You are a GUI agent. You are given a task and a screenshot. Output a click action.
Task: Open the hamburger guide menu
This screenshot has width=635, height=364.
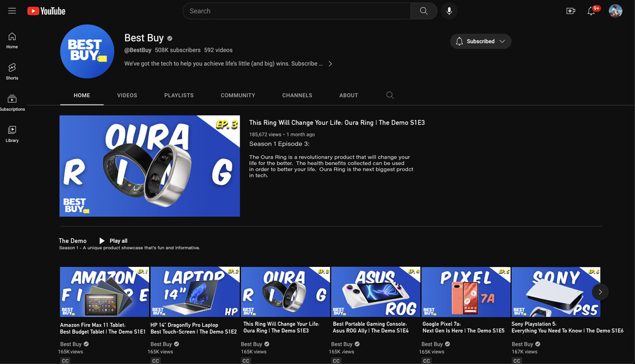point(12,11)
